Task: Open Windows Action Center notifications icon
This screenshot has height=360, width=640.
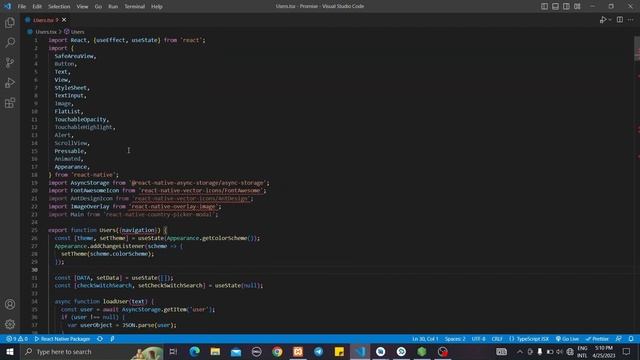Action: 627,351
